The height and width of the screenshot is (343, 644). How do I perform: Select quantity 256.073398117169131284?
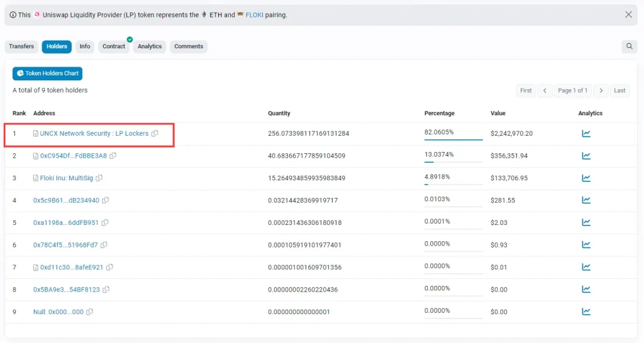308,133
